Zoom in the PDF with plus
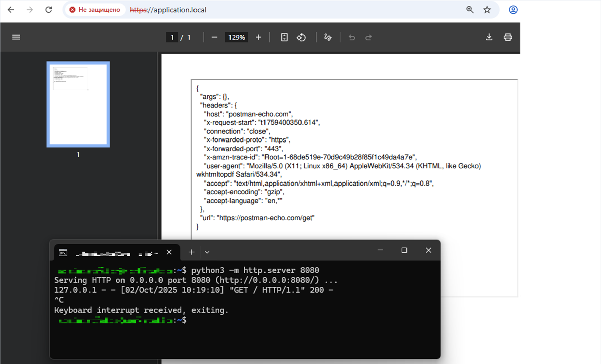Viewport: 601px width, 364px height. click(258, 37)
